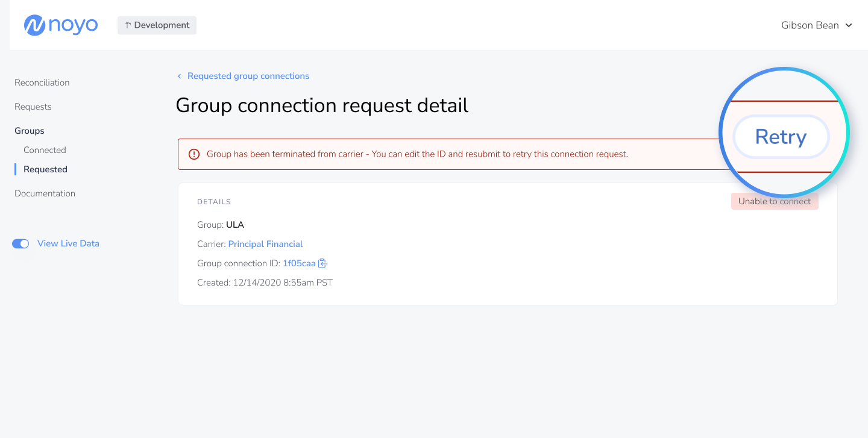868x438 pixels.
Task: Select Groups in the sidebar
Action: [30, 131]
